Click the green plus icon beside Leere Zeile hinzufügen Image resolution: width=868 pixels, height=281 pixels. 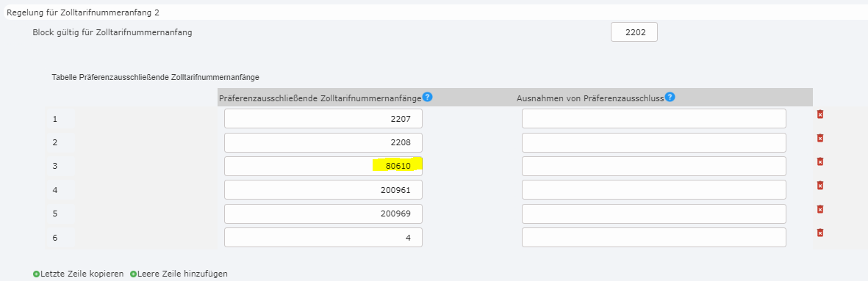(134, 274)
